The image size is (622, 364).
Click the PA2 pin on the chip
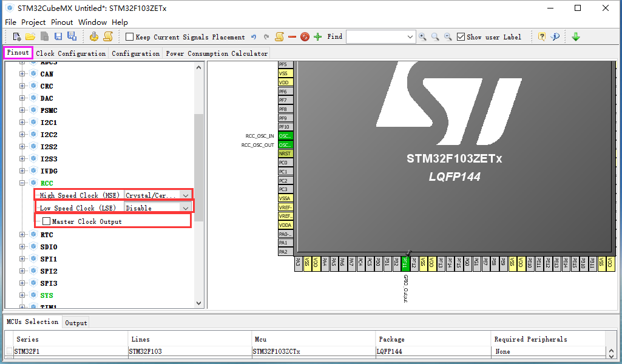point(286,251)
